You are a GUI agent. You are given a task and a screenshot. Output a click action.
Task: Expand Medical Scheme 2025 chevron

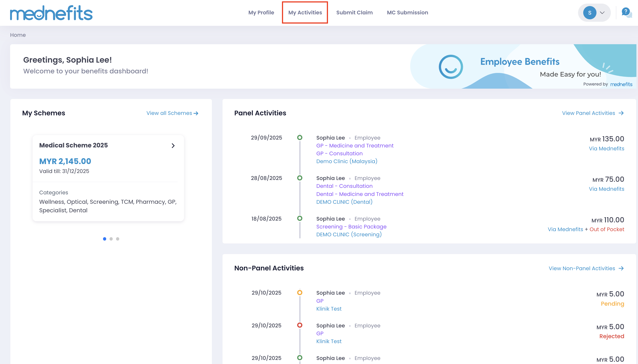pos(173,145)
